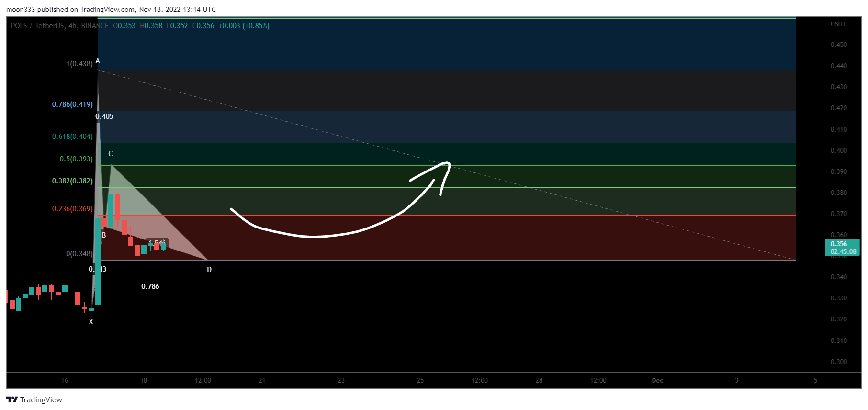This screenshot has width=868, height=410.
Task: Click price axis label 0.430
Action: (839, 87)
